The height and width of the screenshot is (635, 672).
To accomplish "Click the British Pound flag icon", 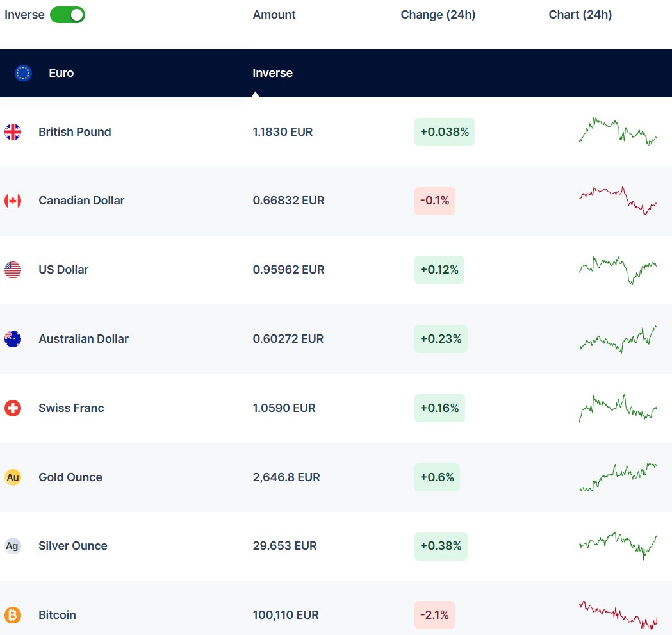I will pos(13,132).
